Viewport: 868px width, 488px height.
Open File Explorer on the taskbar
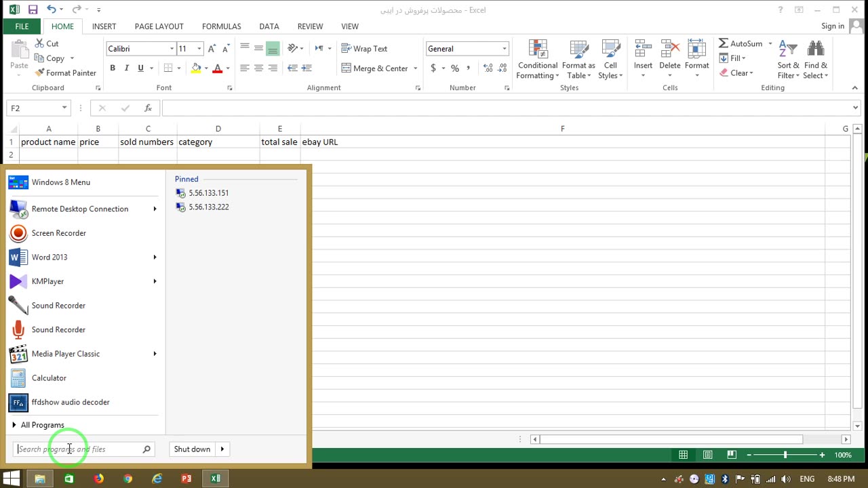pos(40,479)
